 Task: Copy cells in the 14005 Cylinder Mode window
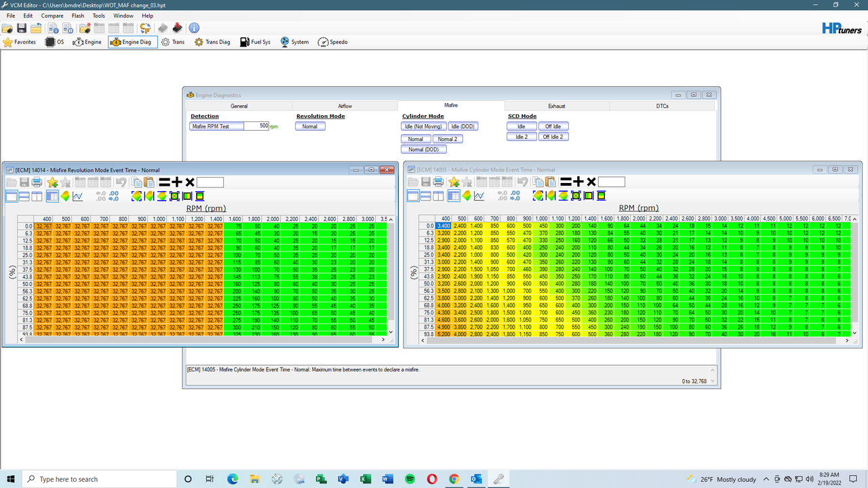(537, 182)
